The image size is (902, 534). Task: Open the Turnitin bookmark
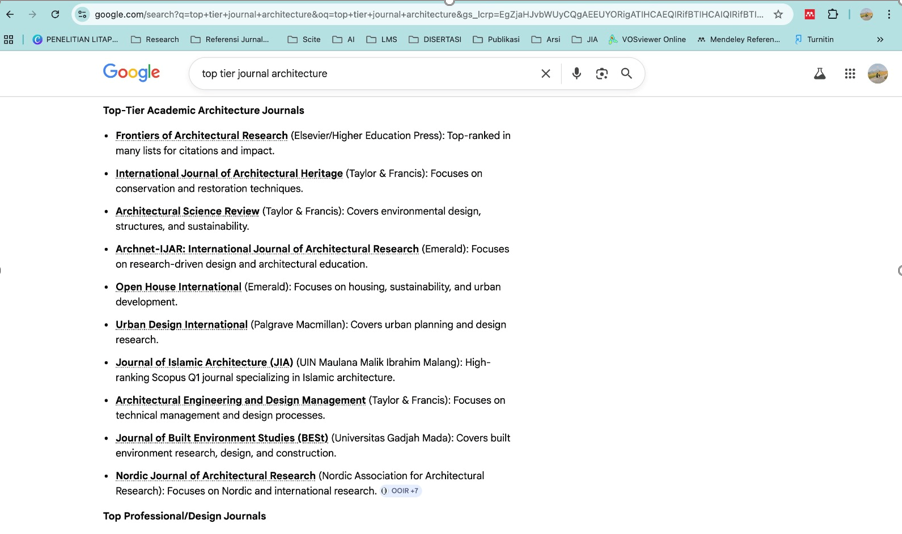click(x=814, y=40)
